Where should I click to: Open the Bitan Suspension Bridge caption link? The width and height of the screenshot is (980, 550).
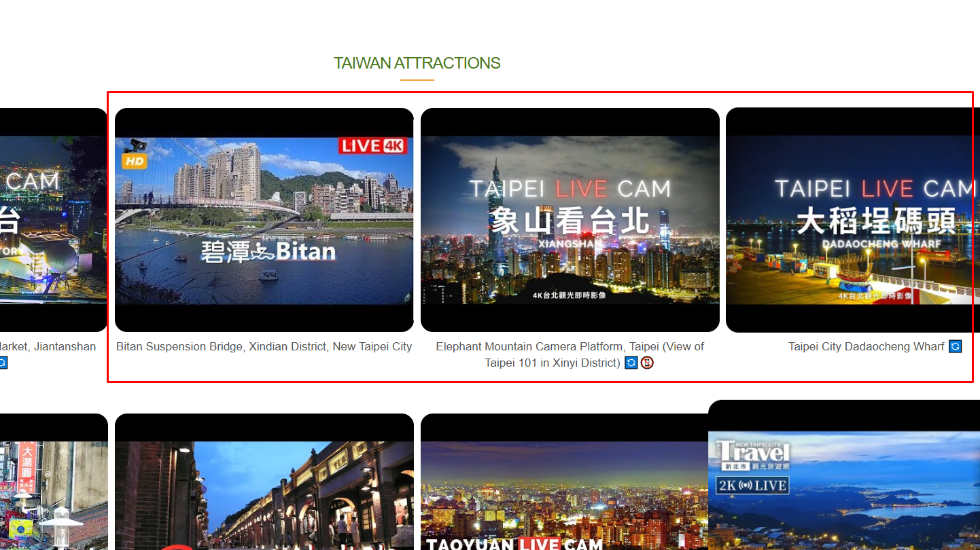click(x=264, y=346)
